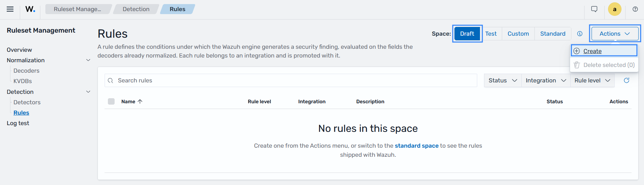Open the Status filter dropdown
The height and width of the screenshot is (185, 644).
pos(503,80)
